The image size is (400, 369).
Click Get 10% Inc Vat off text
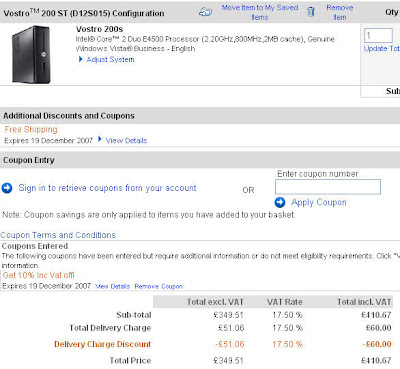39,275
